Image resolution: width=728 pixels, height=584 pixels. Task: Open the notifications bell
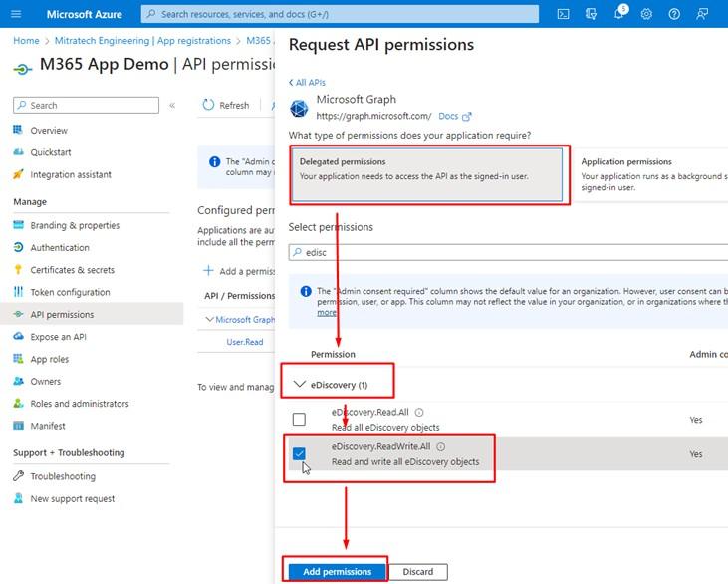(619, 13)
